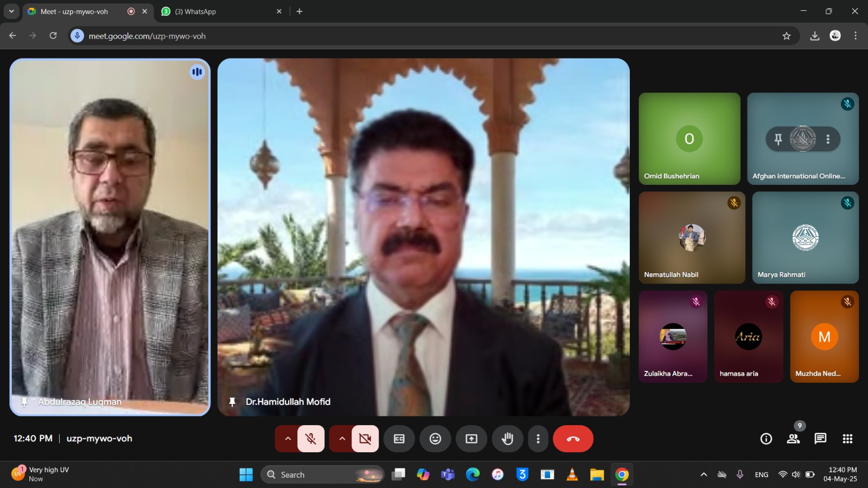Open more options on Afghan international Online tile

click(828, 139)
